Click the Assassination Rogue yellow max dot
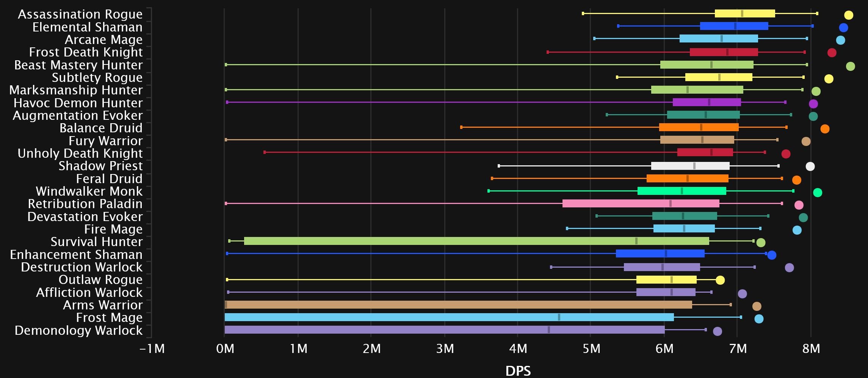Image resolution: width=868 pixels, height=378 pixels. pos(848,15)
